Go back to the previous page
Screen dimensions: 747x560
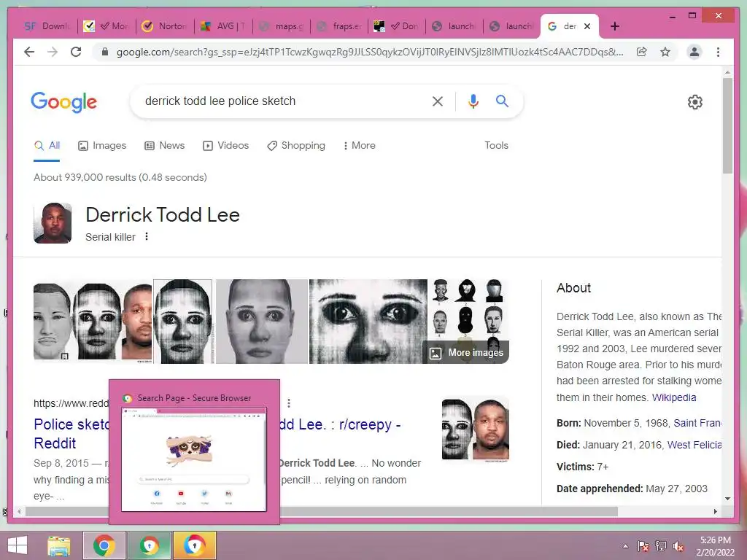coord(29,52)
